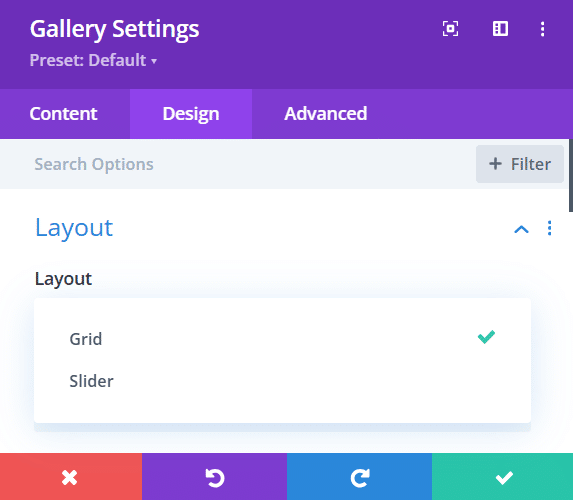Open the Gallery Settings three-dot menu

coord(543,29)
